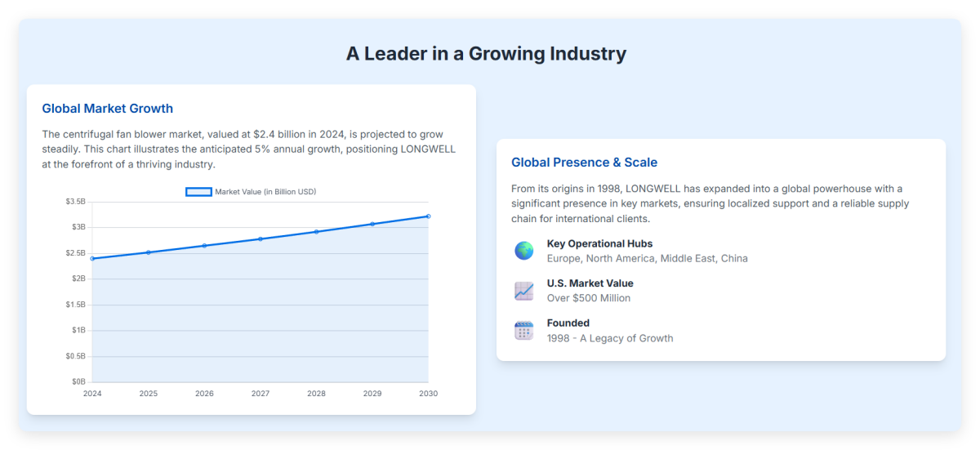Click the $1.5B y-axis label

click(x=76, y=305)
